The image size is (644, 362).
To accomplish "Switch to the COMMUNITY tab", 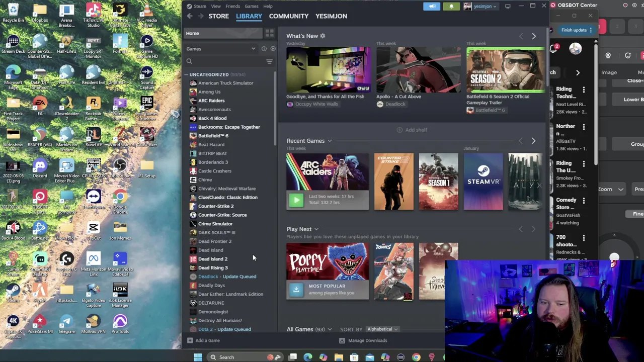I will point(288,16).
